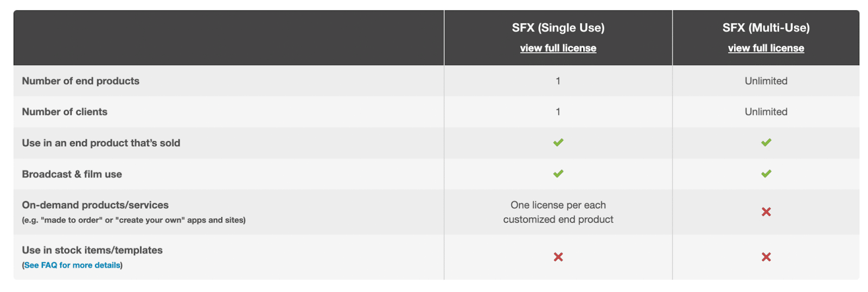This screenshot has height=292, width=868.
Task: Click Multi-Use red X for On-demand products
Action: 765,212
